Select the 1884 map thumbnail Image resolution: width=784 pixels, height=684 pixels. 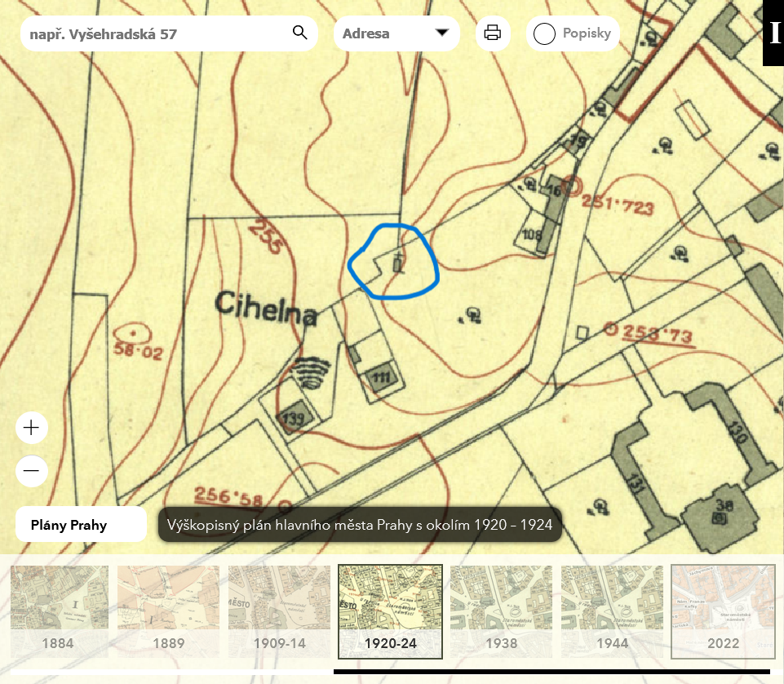tap(60, 611)
